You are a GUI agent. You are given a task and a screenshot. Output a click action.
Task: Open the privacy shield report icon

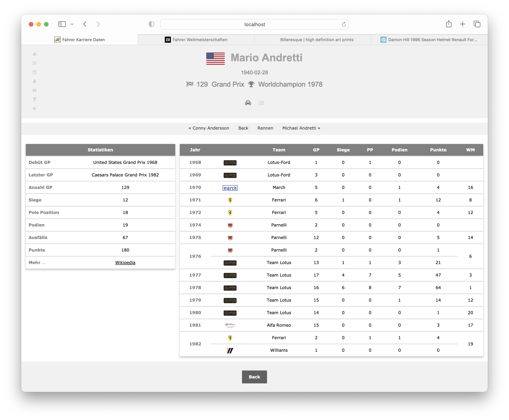(151, 24)
